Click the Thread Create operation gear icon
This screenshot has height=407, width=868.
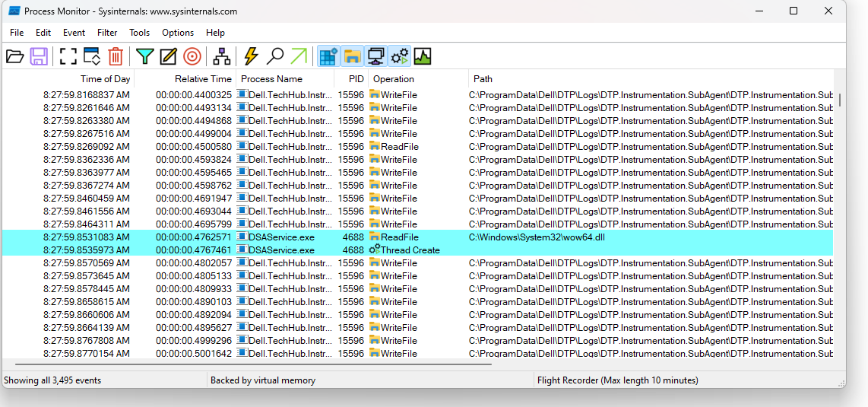[375, 250]
